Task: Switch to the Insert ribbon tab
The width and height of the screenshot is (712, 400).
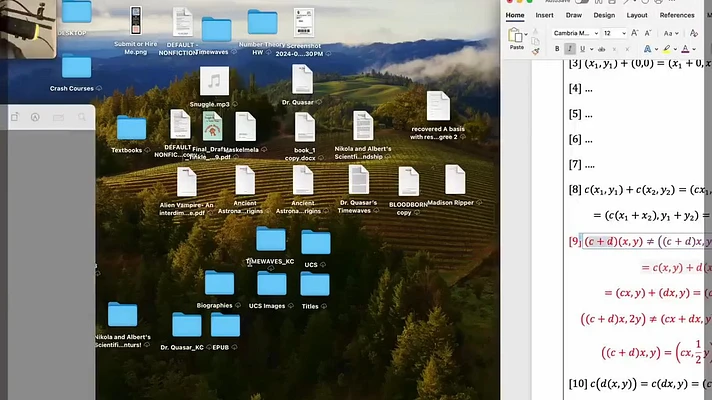Action: coord(544,15)
